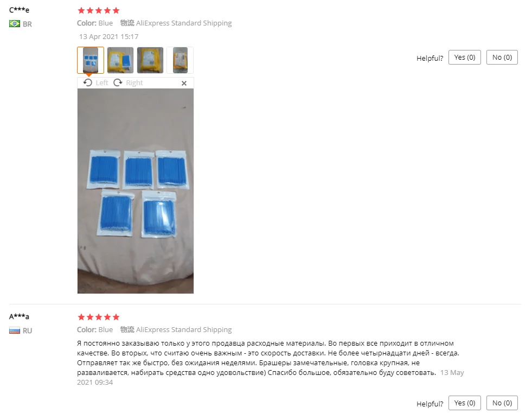
Task: Click the five-star rating of C***e's review
Action: 98,10
